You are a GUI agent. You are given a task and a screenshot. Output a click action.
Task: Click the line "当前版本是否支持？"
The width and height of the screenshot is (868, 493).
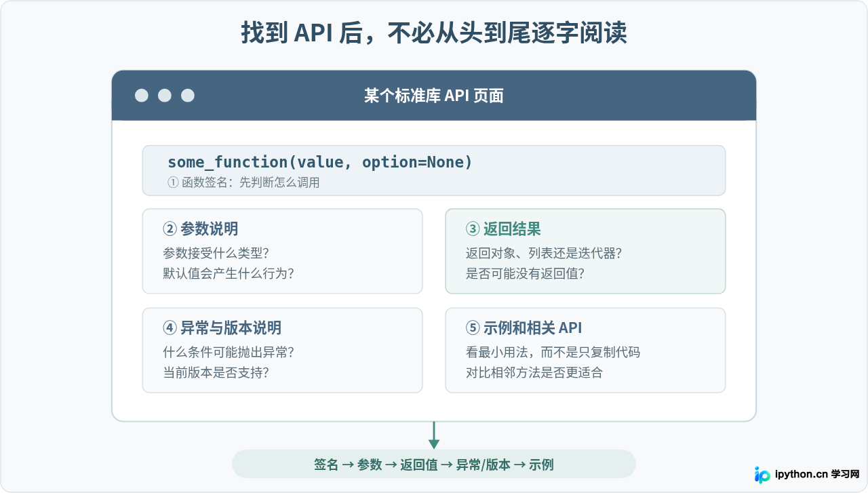tap(216, 372)
